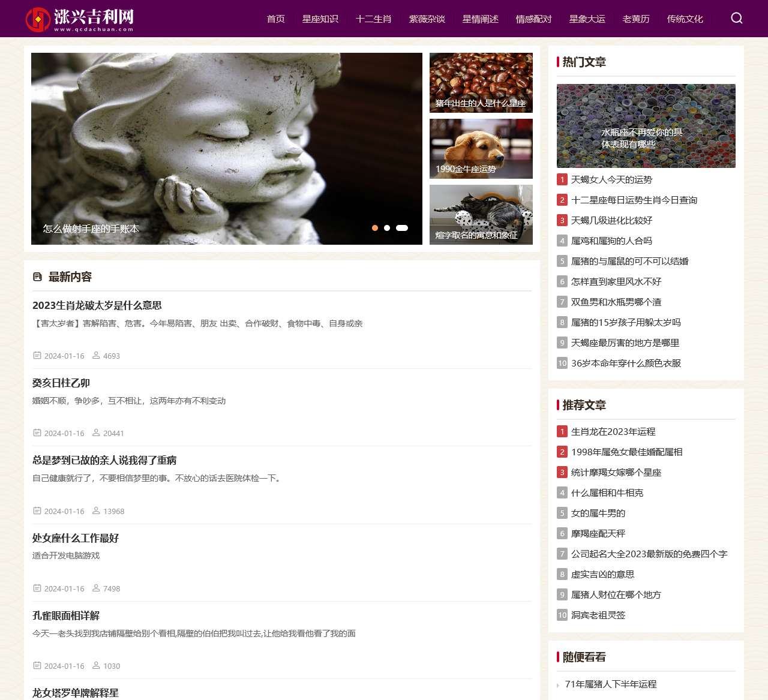Viewport: 768px width, 700px height.
Task: Open article 癸亥日柱乙卯
Action: click(x=61, y=383)
